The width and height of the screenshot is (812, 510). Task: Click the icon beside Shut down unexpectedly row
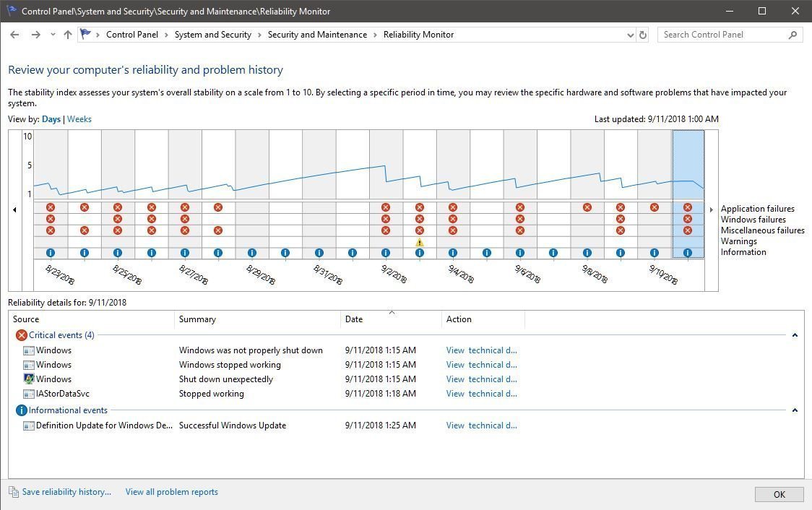coord(29,379)
